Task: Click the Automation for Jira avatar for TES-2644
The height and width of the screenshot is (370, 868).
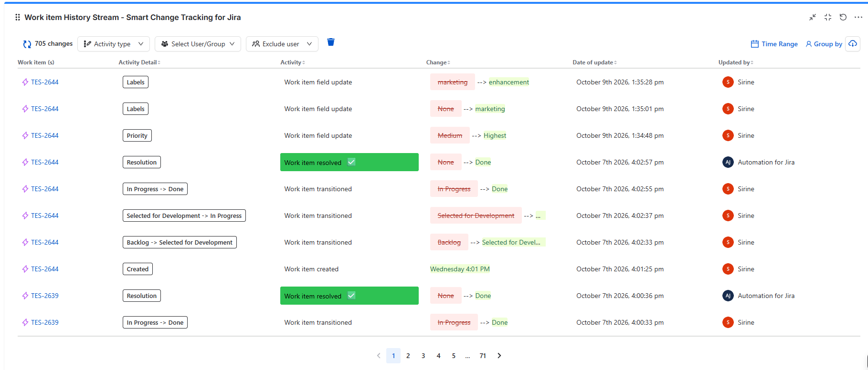Action: point(728,162)
